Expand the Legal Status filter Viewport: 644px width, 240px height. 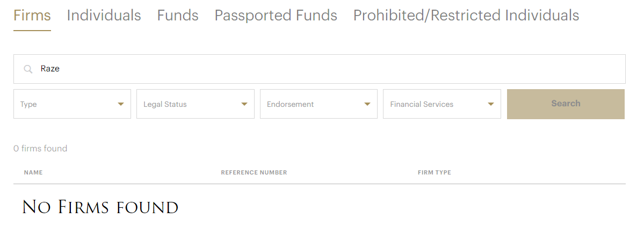pos(195,104)
